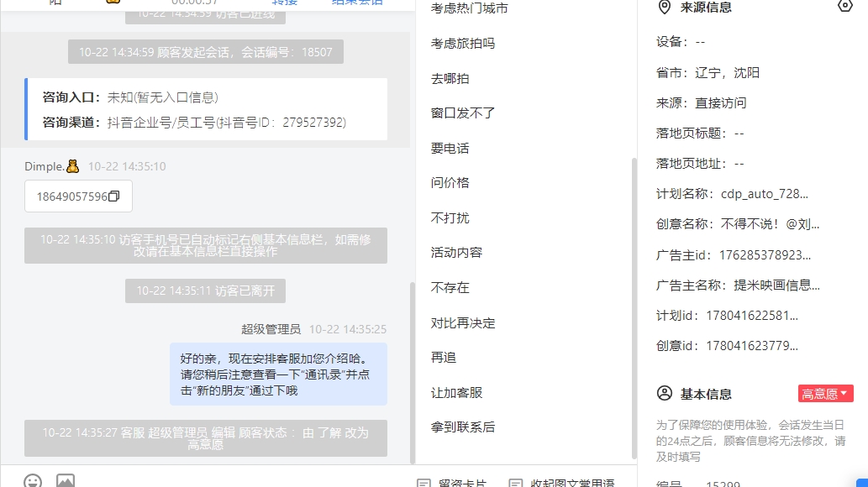The width and height of the screenshot is (868, 487).
Task: Click the 落地页标题 row
Action: pyautogui.click(x=700, y=134)
